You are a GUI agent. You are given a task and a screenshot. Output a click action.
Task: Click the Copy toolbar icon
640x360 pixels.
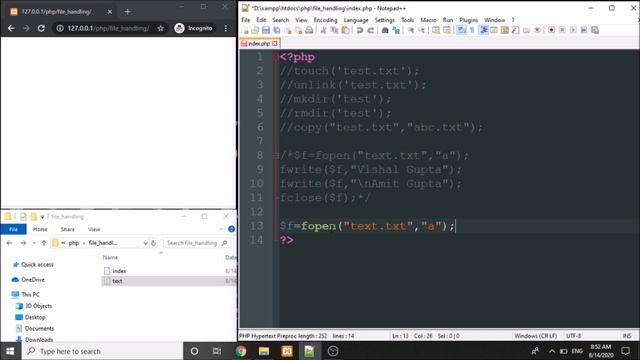point(334,30)
